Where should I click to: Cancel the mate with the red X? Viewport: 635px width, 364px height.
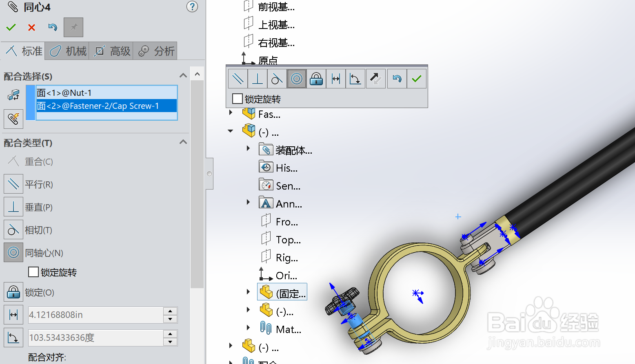[31, 27]
